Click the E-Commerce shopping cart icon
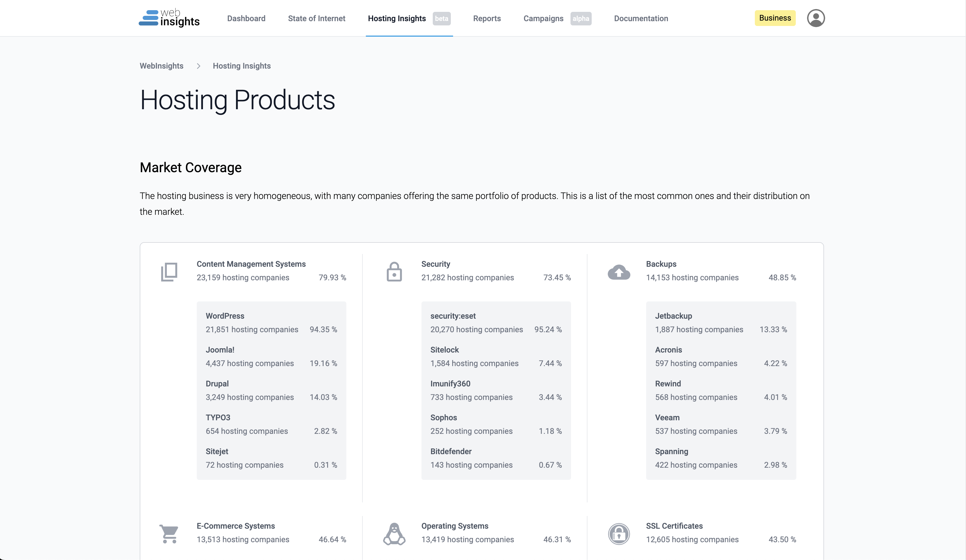 click(169, 533)
